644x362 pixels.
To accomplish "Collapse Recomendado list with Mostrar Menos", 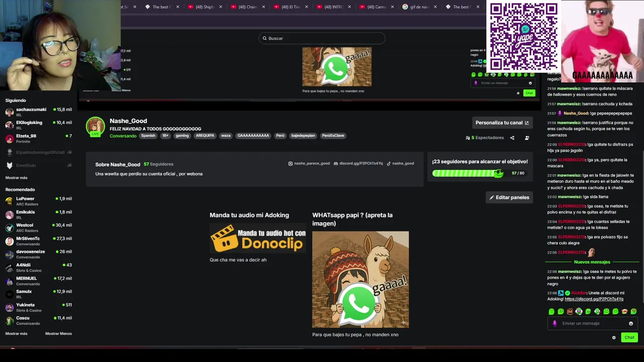I will coord(58,333).
